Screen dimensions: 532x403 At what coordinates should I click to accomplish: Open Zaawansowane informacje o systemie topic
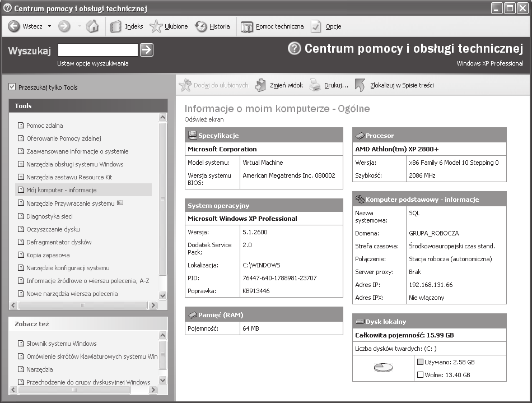tap(77, 151)
